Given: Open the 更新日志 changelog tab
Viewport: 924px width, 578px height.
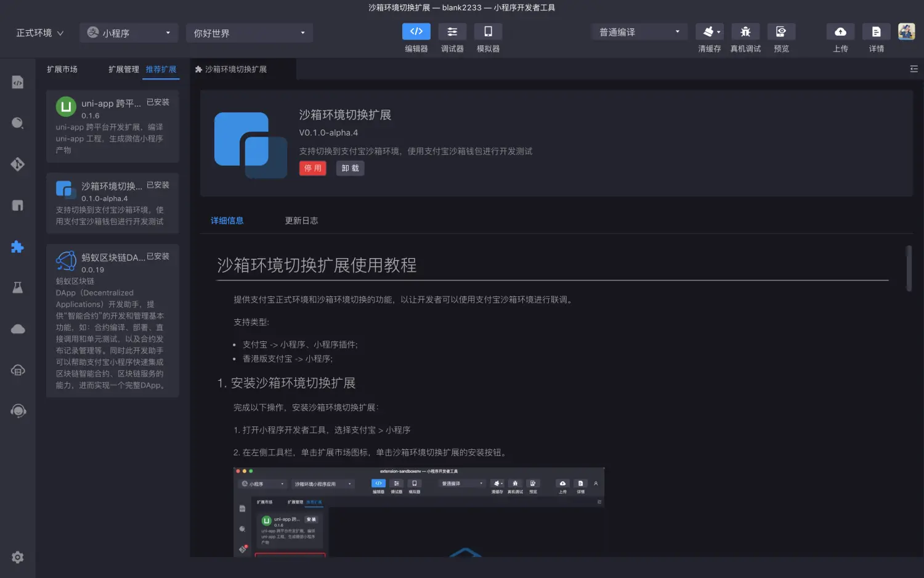Looking at the screenshot, I should pos(301,220).
